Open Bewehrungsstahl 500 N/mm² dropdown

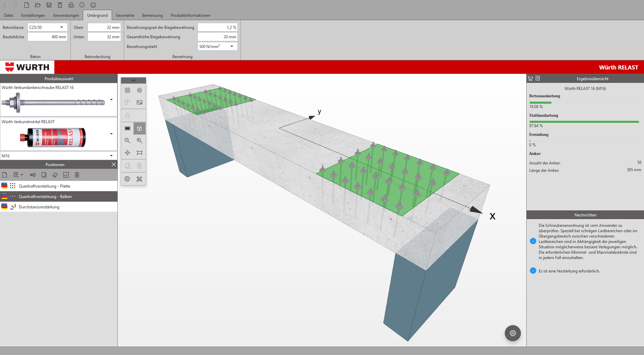(218, 46)
